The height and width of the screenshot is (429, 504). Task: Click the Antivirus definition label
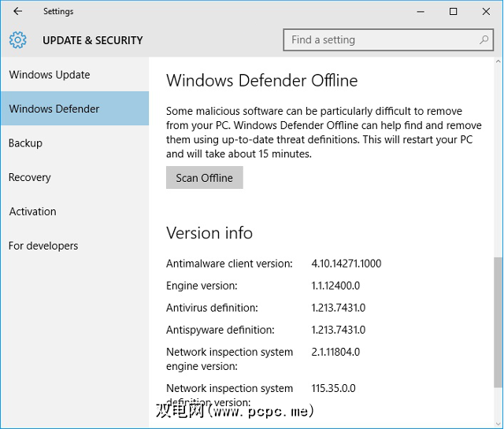(212, 308)
